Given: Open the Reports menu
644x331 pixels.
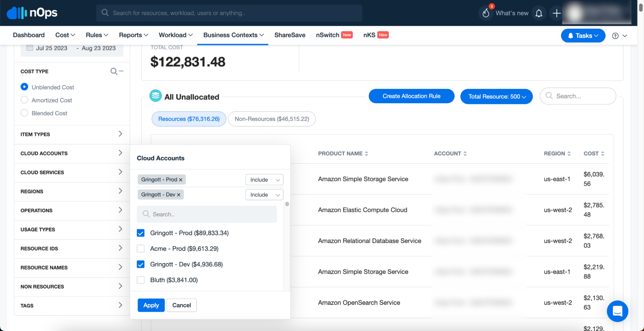Looking at the screenshot, I should (x=133, y=35).
